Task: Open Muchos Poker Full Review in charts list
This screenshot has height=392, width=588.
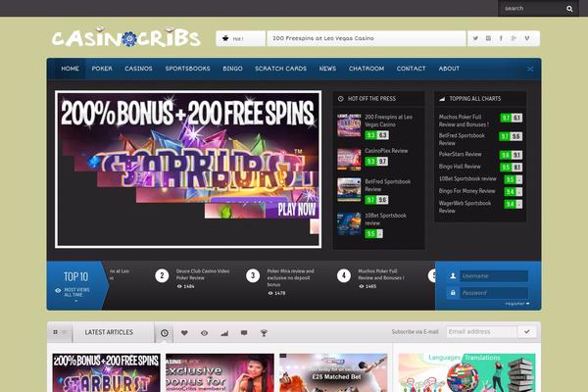Action: pos(464,121)
